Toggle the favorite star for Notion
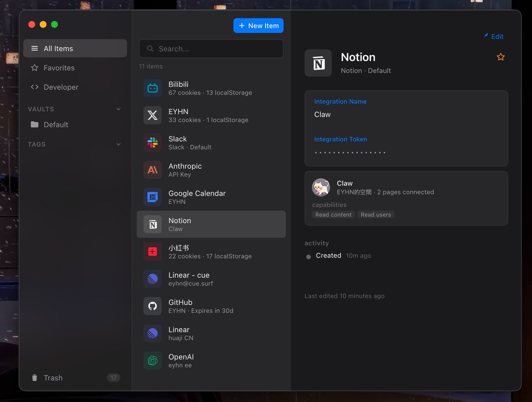The height and width of the screenshot is (402, 532). click(x=501, y=57)
